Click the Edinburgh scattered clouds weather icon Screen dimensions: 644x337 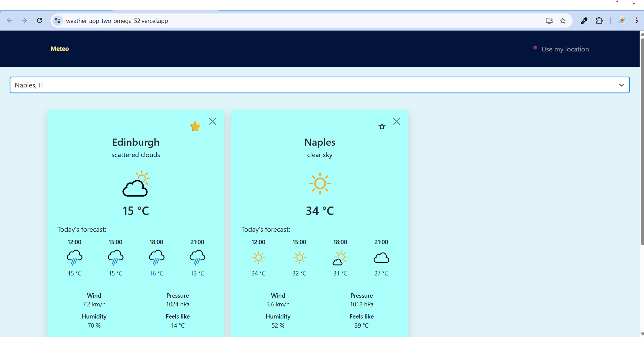coord(136,184)
